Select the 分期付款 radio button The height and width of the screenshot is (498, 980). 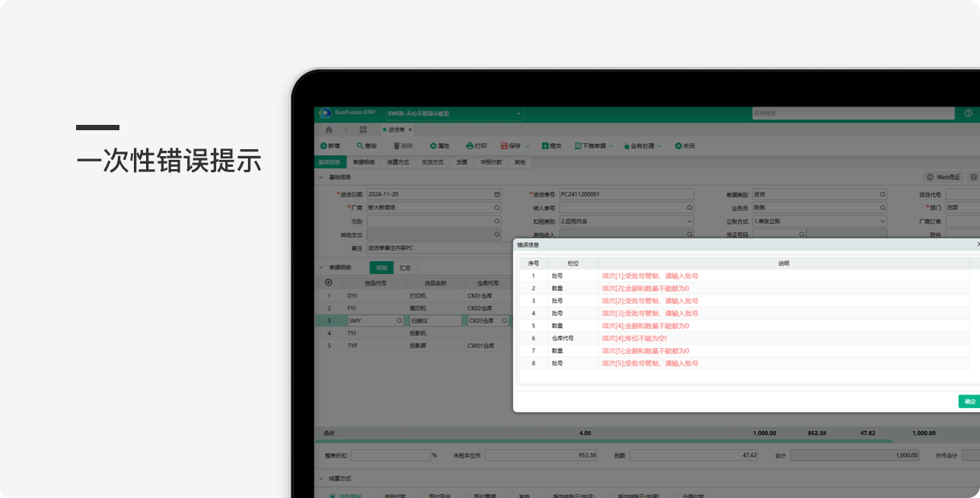pyautogui.click(x=676, y=496)
